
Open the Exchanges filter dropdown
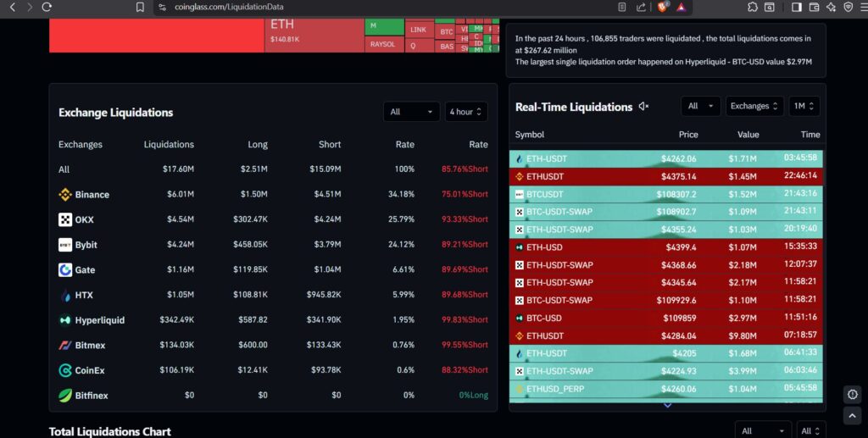coord(754,107)
